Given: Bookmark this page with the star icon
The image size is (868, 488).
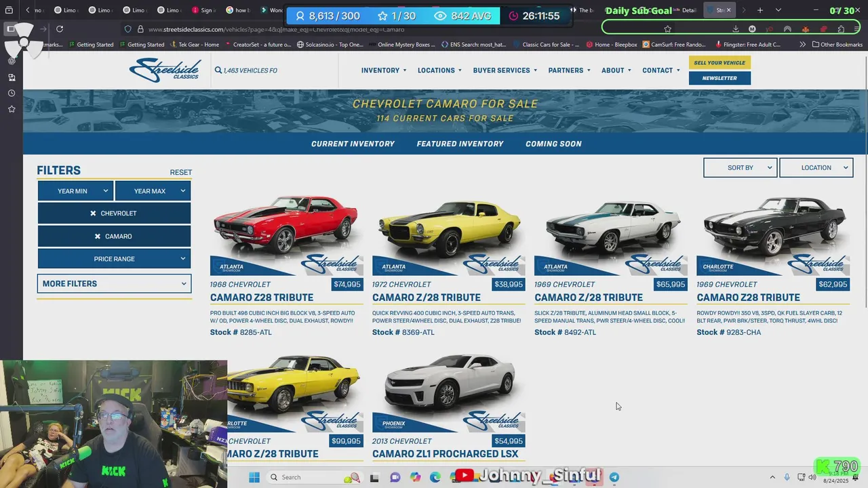Looking at the screenshot, I should (668, 29).
